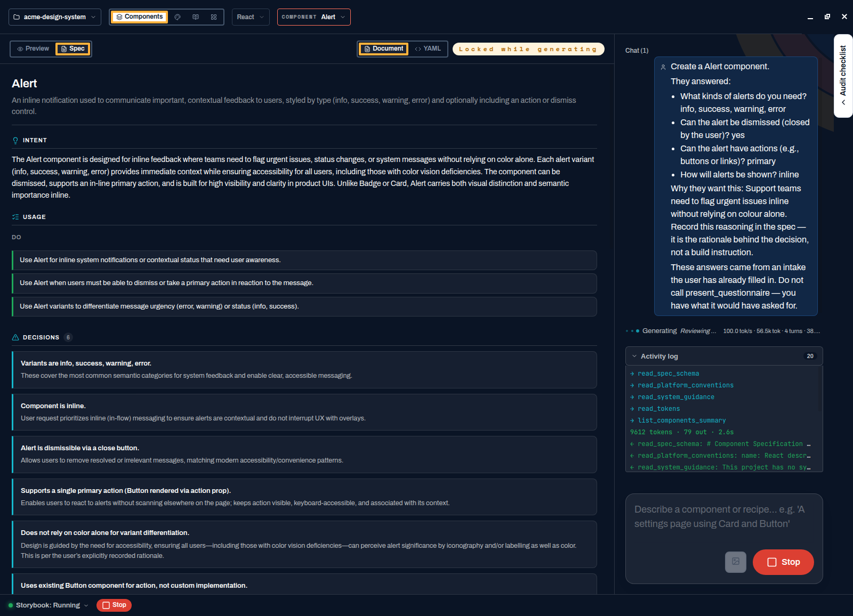Click the image attachment icon in chat
Image resolution: width=853 pixels, height=616 pixels.
736,562
